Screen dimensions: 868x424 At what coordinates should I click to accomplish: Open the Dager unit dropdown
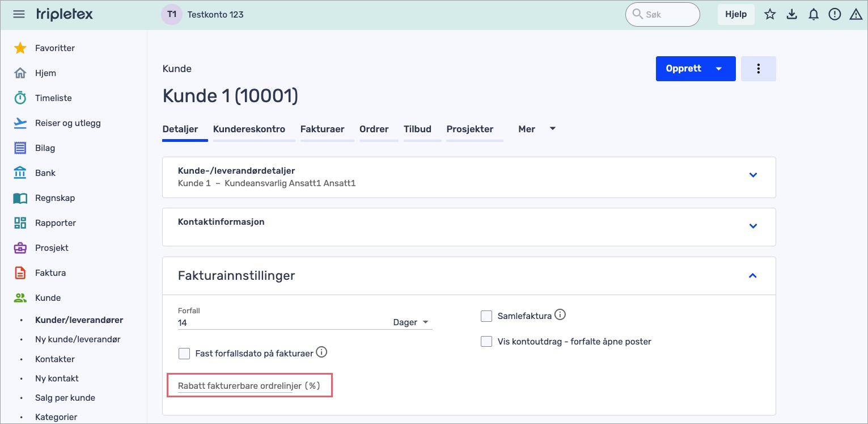412,322
